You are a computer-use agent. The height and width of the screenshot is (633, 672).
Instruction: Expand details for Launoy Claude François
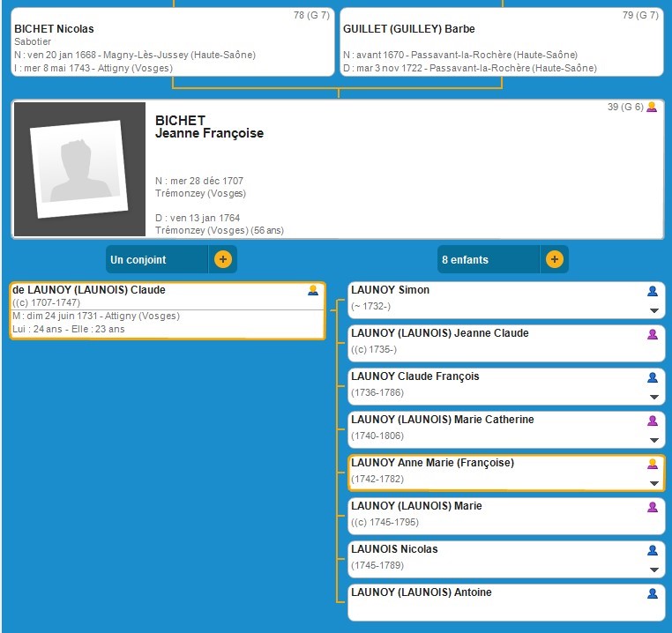pos(653,397)
